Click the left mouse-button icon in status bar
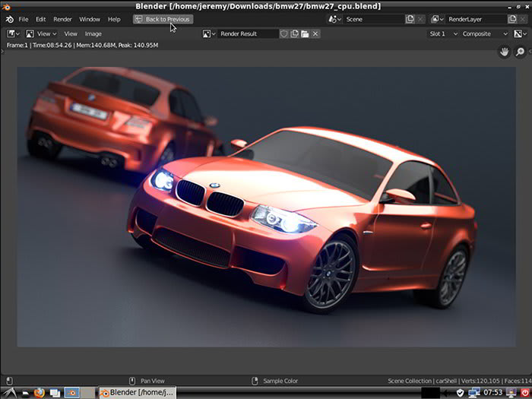 (x=9, y=381)
